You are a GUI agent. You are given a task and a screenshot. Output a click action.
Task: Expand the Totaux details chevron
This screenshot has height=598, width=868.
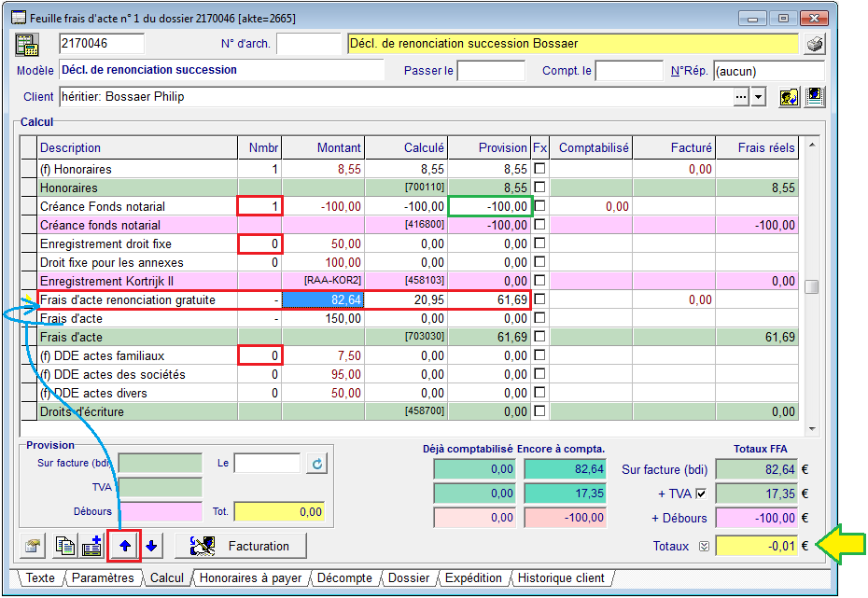tap(704, 547)
